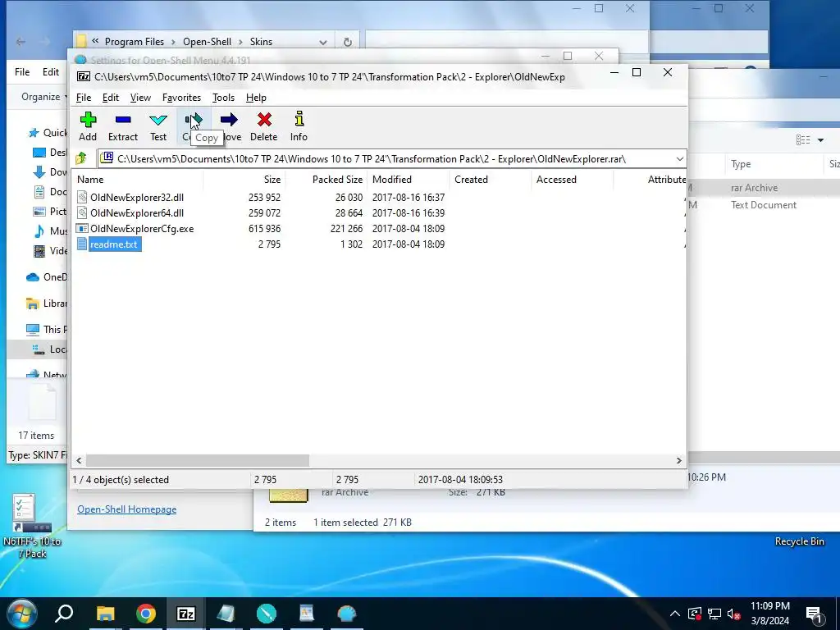Click the OldNewExplorer32.dll file icon
The height and width of the screenshot is (630, 840).
pos(82,197)
